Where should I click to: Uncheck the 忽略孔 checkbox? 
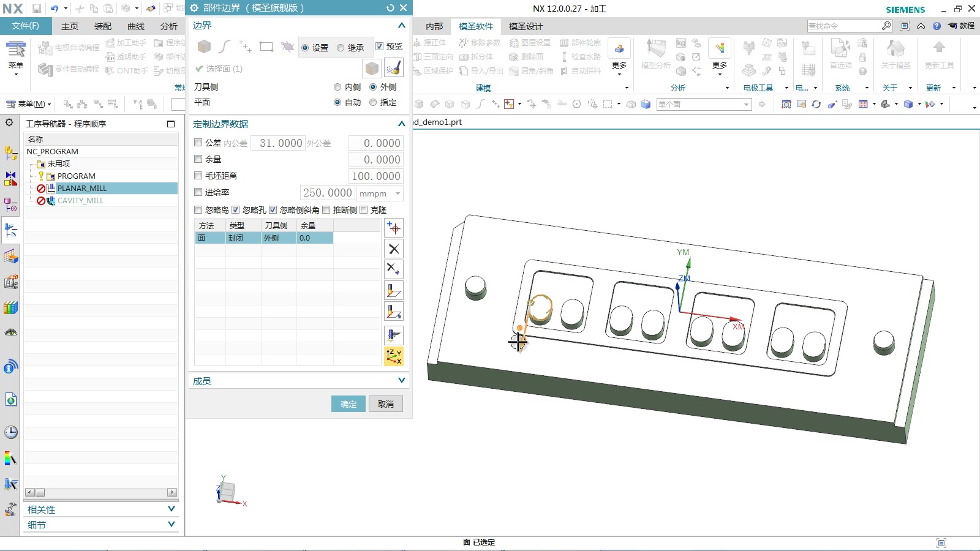(236, 210)
